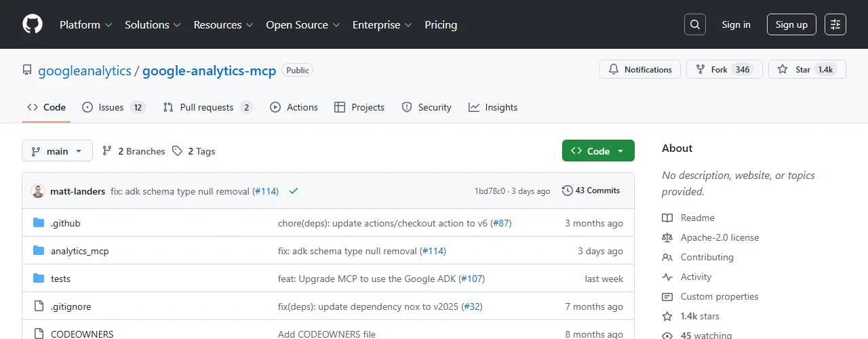Switch to the Issues tab
Image resolution: width=868 pixels, height=339 pixels.
pos(113,107)
